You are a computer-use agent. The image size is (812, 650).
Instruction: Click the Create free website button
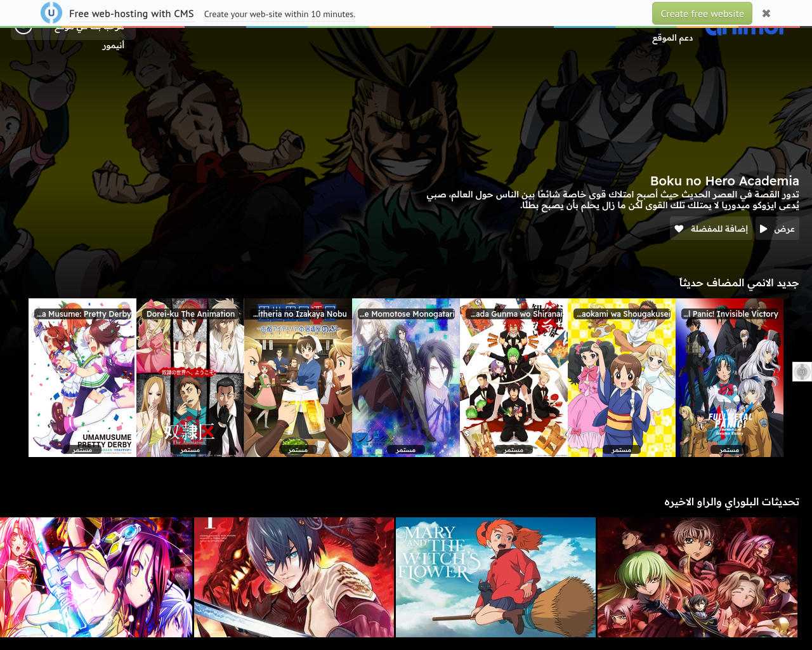(x=702, y=13)
